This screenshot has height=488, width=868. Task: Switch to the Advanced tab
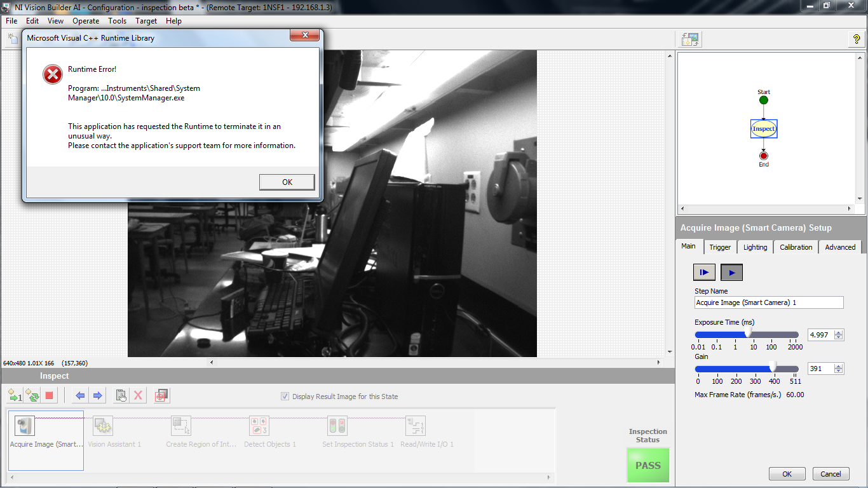coord(840,247)
